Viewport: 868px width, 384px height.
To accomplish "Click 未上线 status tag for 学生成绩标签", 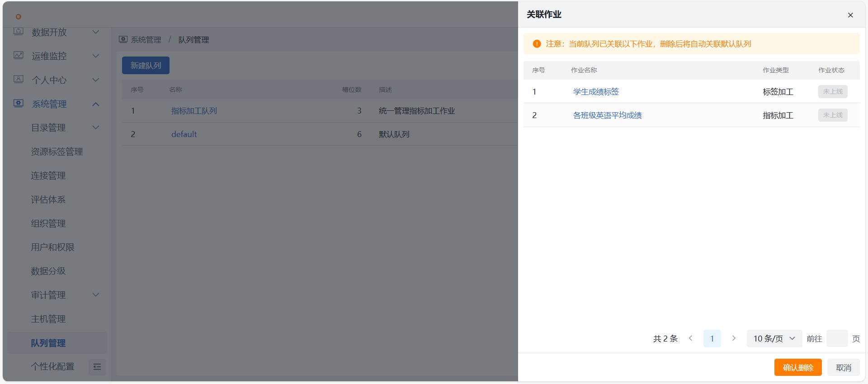I will (x=833, y=91).
